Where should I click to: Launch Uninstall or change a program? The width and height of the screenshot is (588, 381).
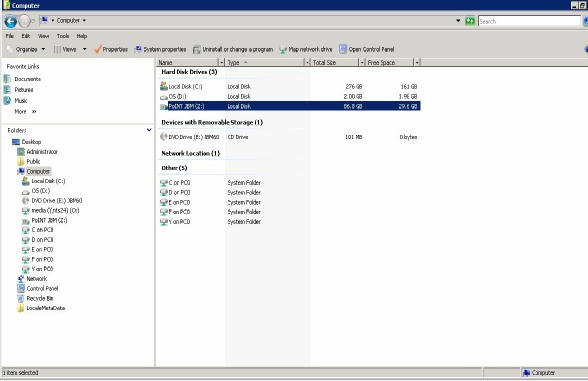click(233, 49)
